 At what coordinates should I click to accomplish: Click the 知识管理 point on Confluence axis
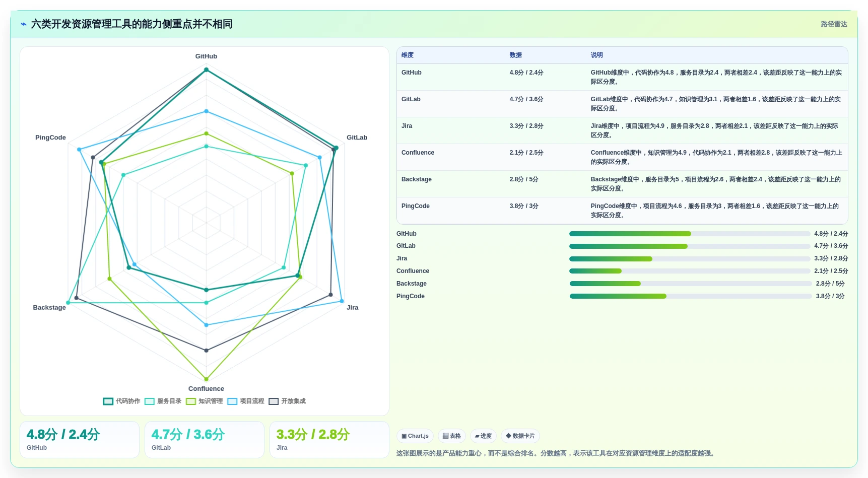tap(206, 379)
